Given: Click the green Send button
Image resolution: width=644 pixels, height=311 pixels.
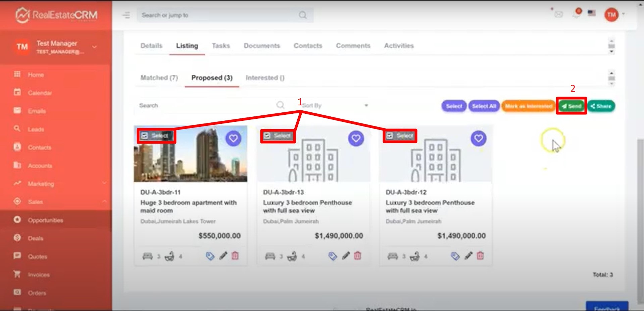Looking at the screenshot, I should pyautogui.click(x=571, y=106).
